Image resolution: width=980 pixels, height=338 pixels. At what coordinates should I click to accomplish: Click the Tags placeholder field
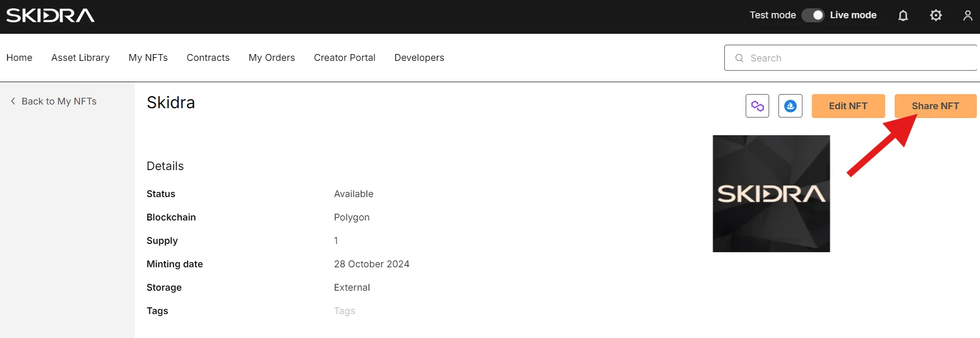pos(345,311)
